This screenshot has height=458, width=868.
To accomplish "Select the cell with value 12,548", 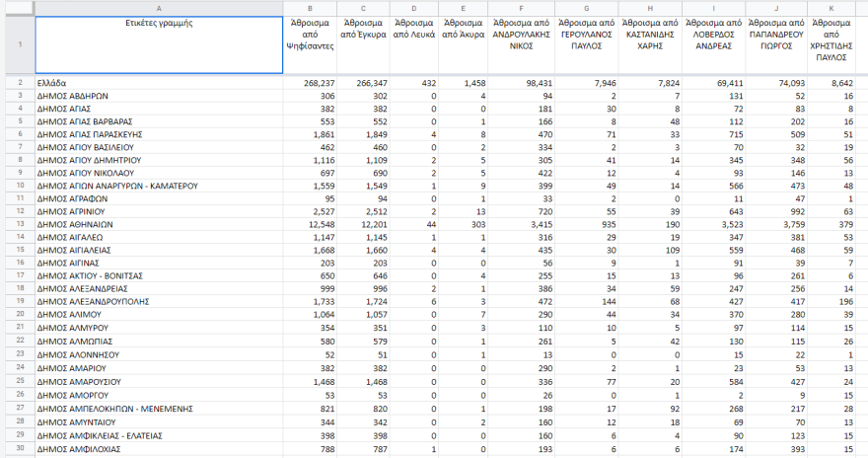I will coord(312,224).
